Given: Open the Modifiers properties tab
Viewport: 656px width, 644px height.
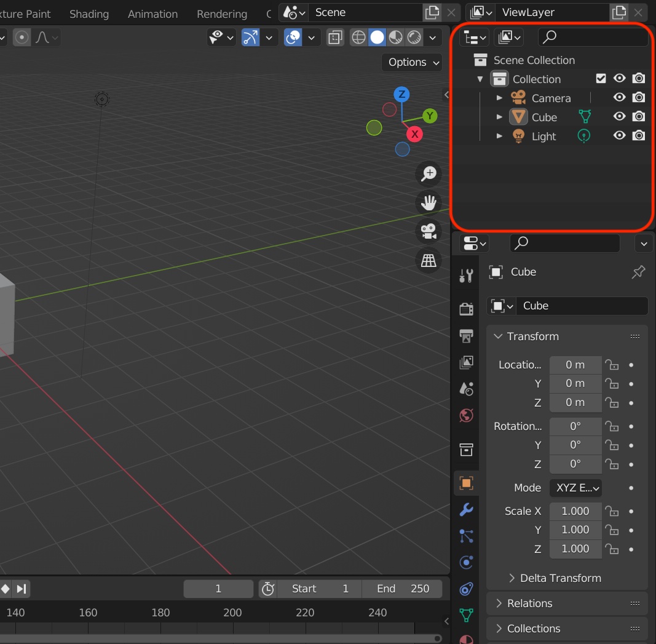Looking at the screenshot, I should tap(466, 510).
